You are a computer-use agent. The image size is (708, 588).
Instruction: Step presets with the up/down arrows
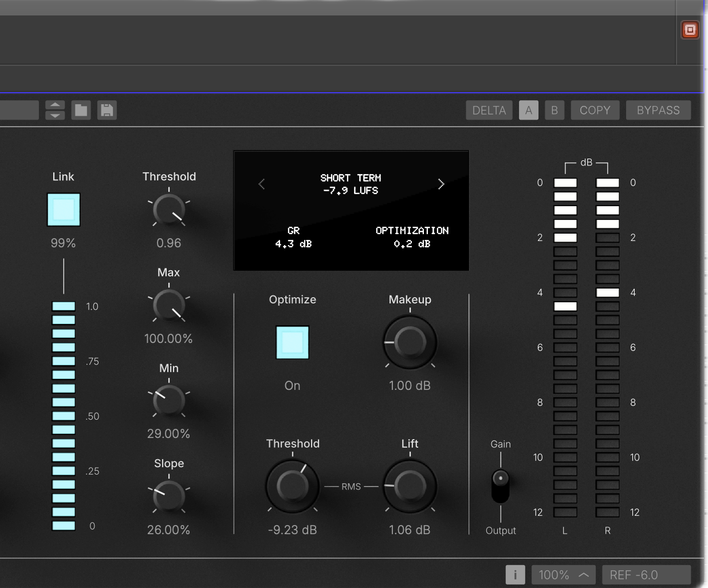pyautogui.click(x=55, y=110)
